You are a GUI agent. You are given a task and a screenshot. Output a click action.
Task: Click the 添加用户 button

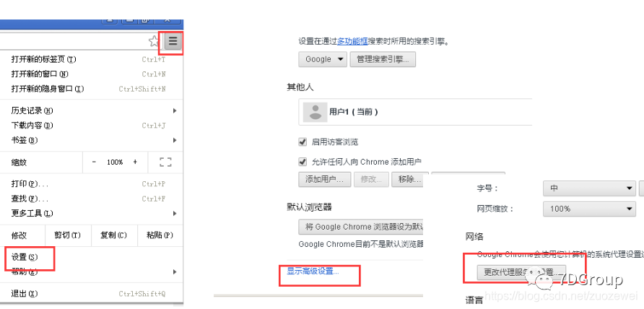(x=324, y=180)
